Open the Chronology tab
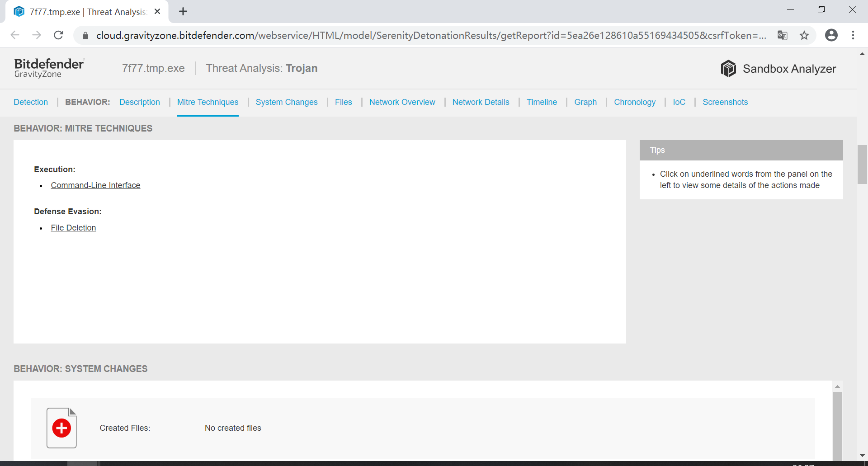868x466 pixels. point(635,102)
